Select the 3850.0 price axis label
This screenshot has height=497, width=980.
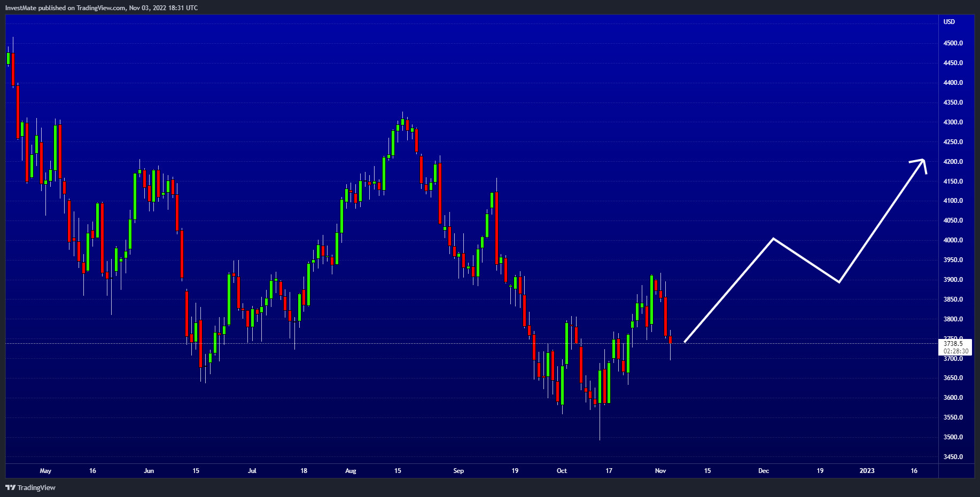point(953,299)
